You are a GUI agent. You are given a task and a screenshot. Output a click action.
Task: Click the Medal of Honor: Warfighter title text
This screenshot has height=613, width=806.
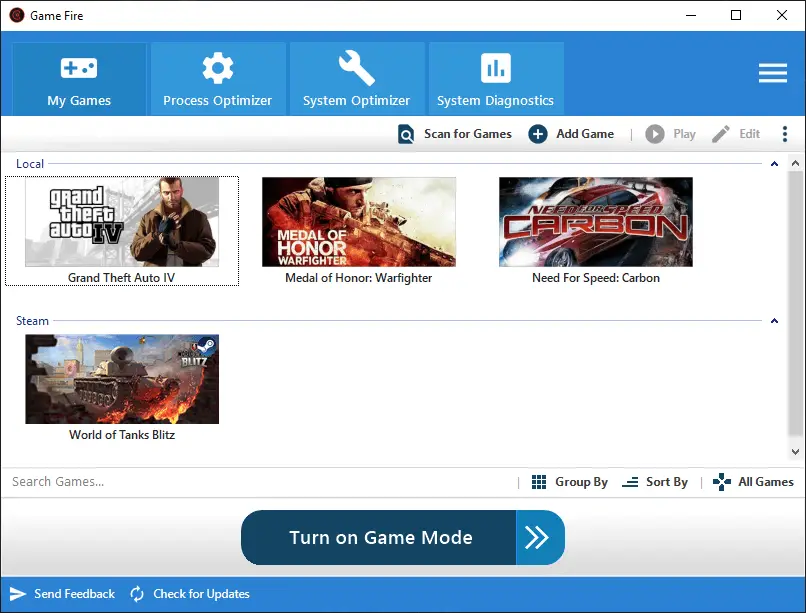click(359, 278)
